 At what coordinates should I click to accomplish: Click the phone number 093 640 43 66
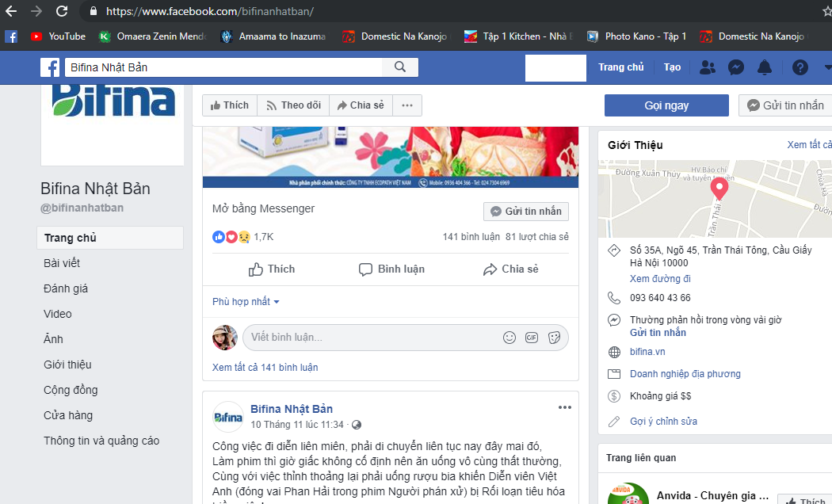pos(660,298)
